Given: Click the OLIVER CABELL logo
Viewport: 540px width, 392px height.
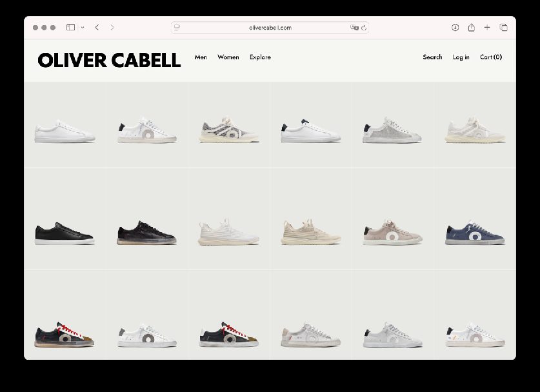Looking at the screenshot, I should point(109,60).
